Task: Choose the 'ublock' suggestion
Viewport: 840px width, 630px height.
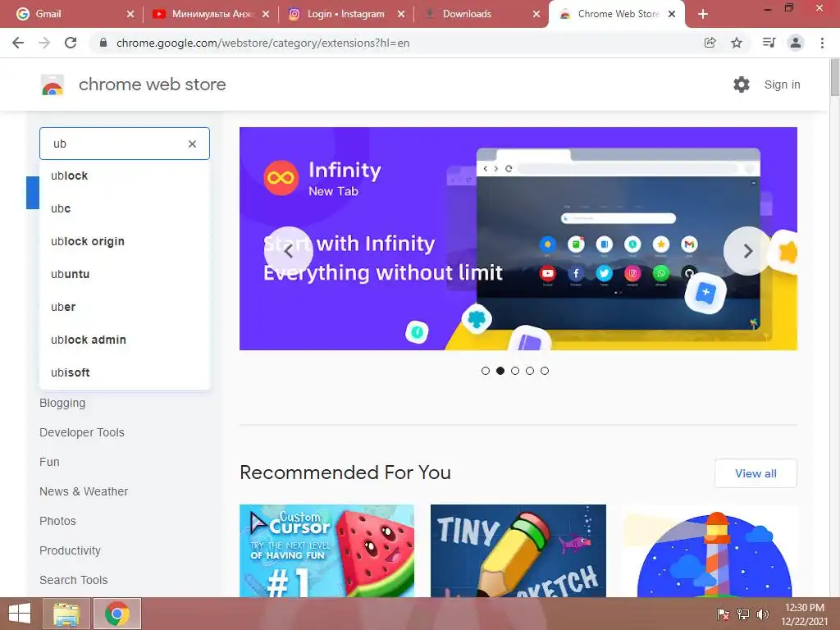Action: coord(125,176)
